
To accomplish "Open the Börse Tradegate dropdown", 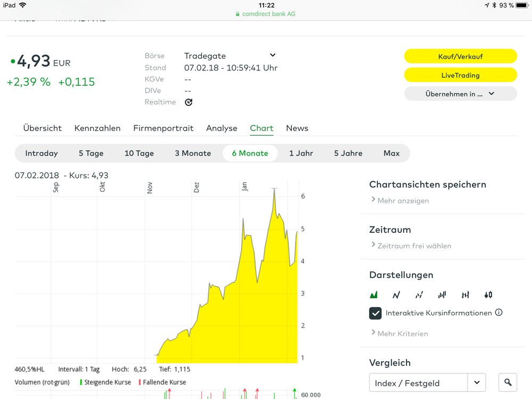I will coord(273,55).
